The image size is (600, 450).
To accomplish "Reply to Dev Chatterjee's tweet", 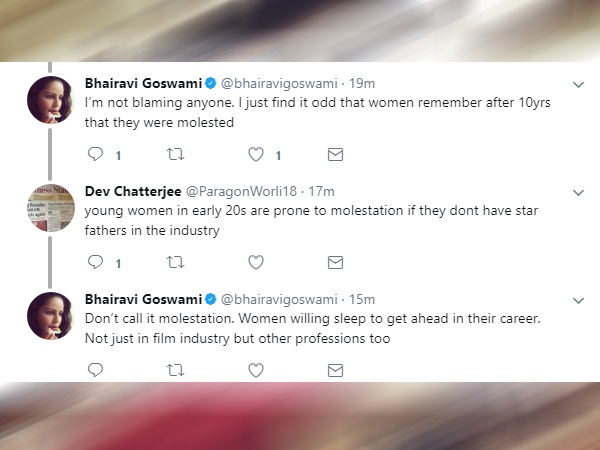I will 97,262.
